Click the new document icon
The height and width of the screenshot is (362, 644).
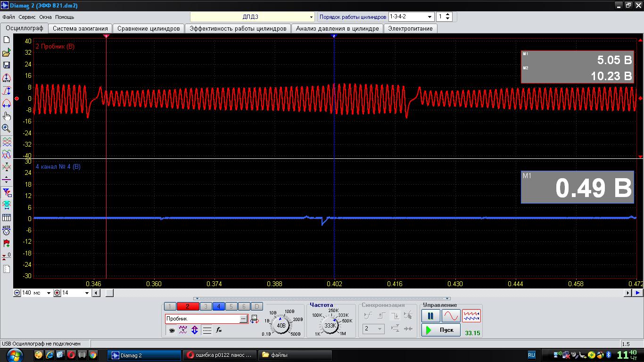[7, 40]
